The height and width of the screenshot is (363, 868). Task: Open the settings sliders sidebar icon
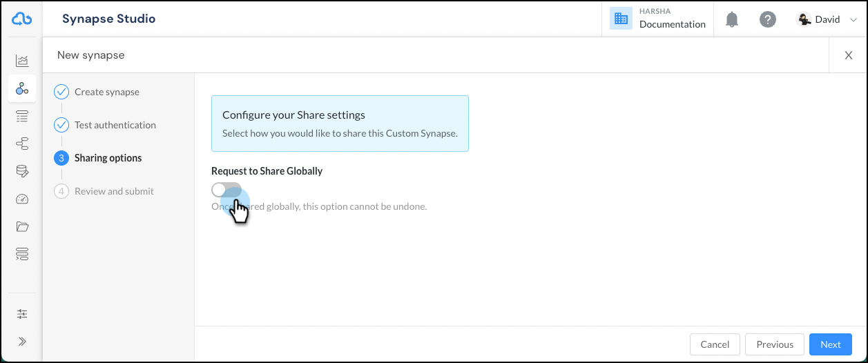pyautogui.click(x=22, y=314)
